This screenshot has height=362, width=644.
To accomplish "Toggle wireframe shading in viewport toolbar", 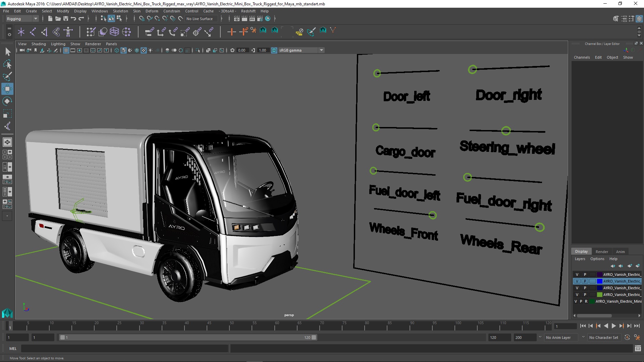I will pyautogui.click(x=116, y=50).
